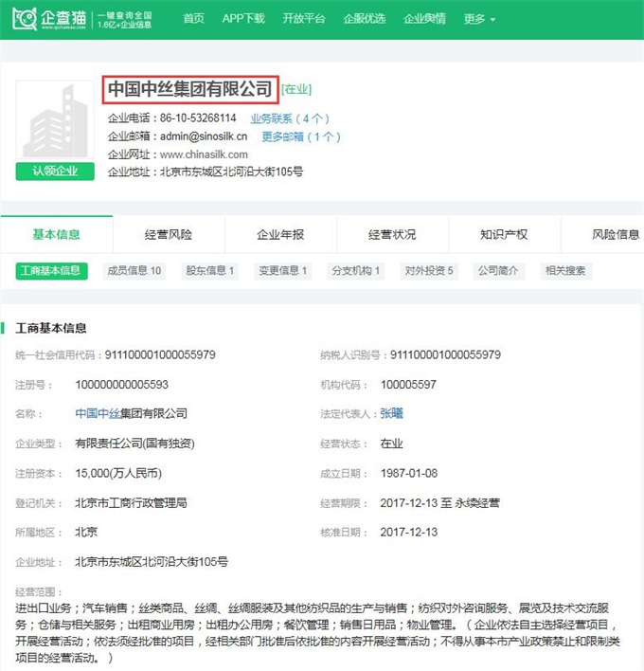Select the 经营状况 tab
The width and height of the screenshot is (644, 671).
(x=392, y=235)
